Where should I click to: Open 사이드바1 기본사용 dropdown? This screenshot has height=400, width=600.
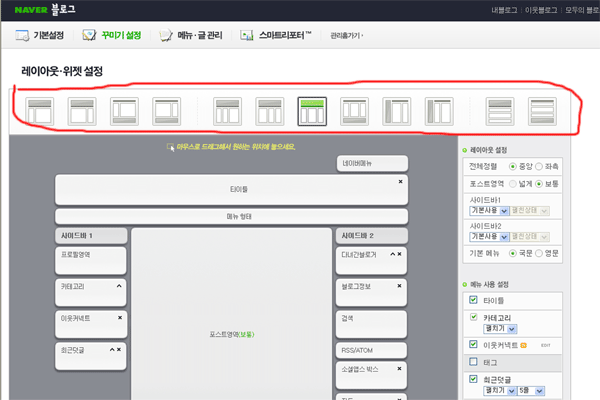tap(489, 211)
